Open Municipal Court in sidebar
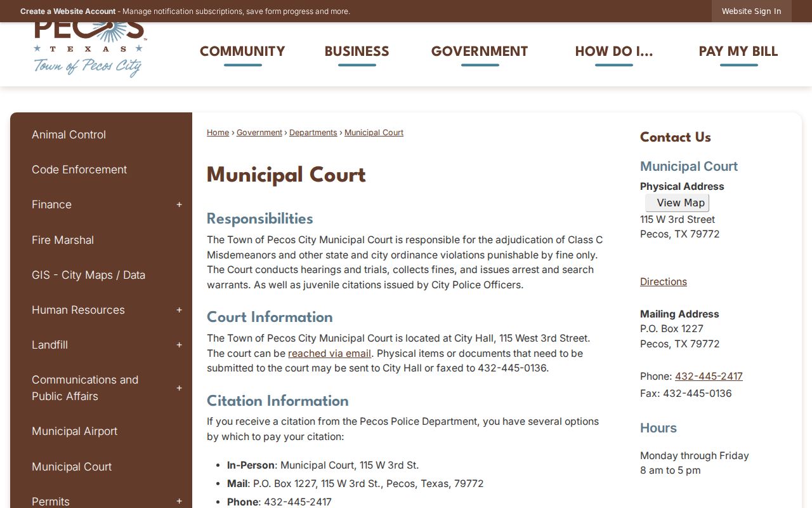Viewport: 812px width, 508px height. pos(72,467)
